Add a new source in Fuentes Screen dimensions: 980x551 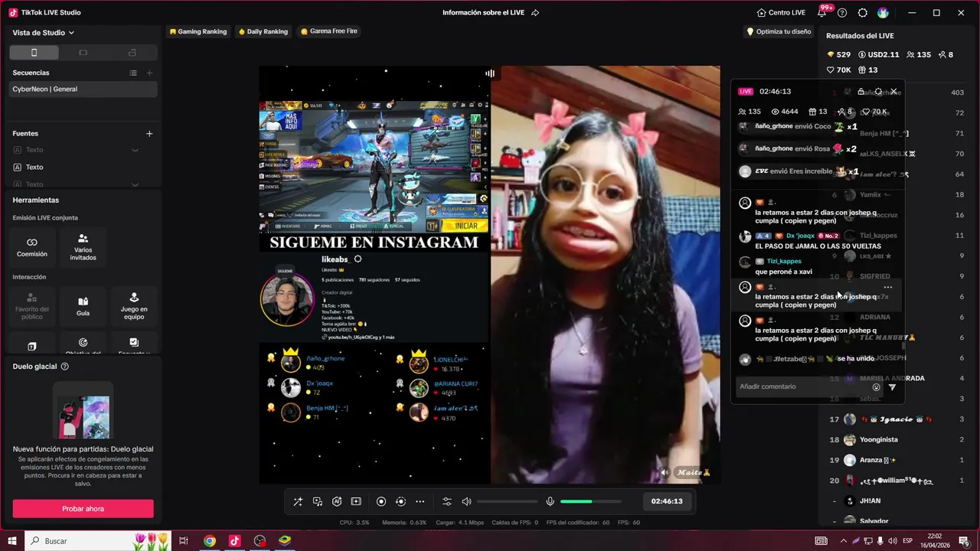pos(149,133)
